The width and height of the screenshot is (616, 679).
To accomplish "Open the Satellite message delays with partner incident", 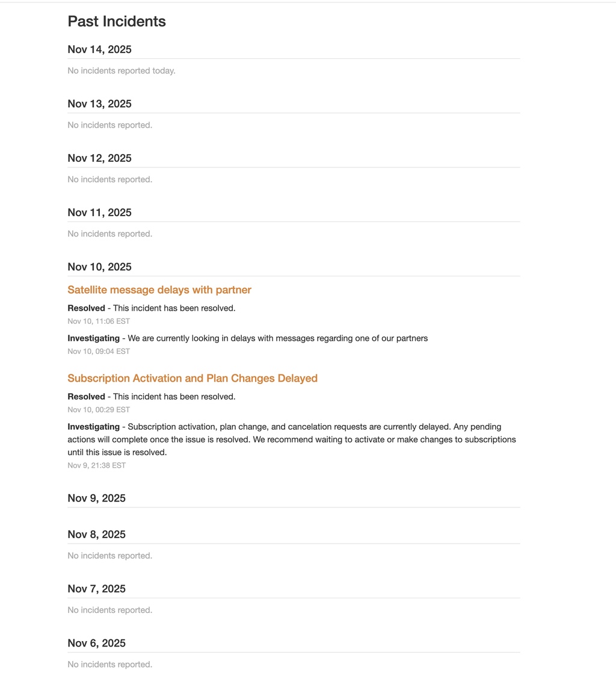I will point(159,290).
